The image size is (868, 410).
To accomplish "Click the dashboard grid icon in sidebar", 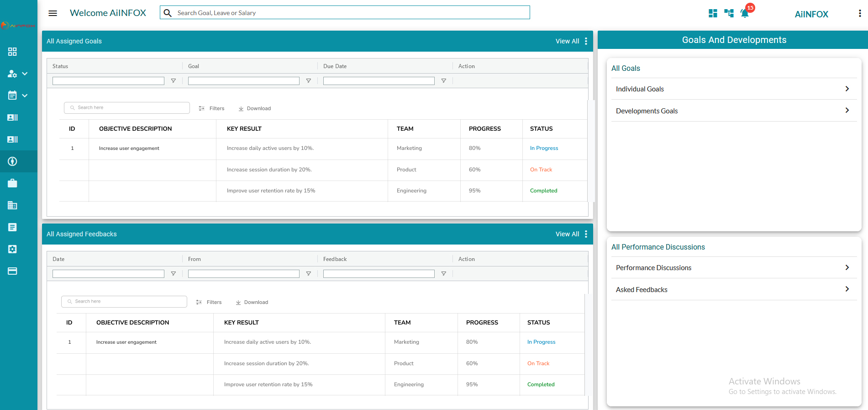I will 12,52.
